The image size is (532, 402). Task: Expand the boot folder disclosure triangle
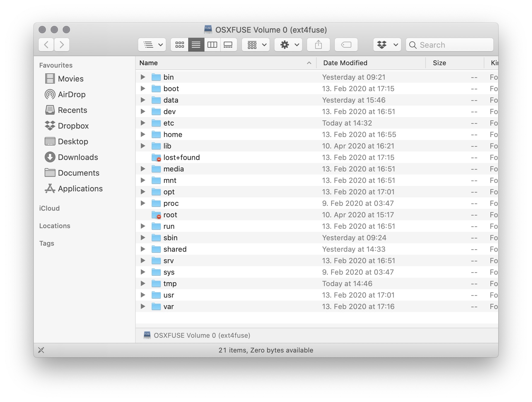(143, 88)
